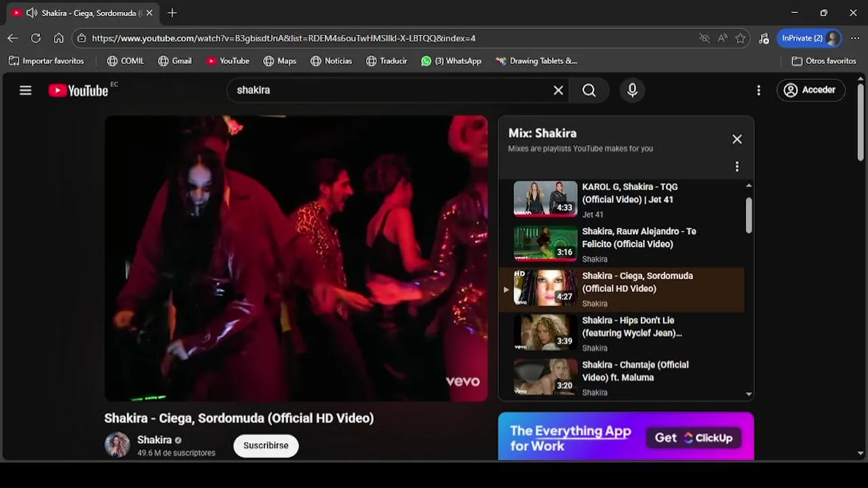The image size is (868, 488).
Task: Open the Traducir bookmark
Action: pyautogui.click(x=387, y=61)
